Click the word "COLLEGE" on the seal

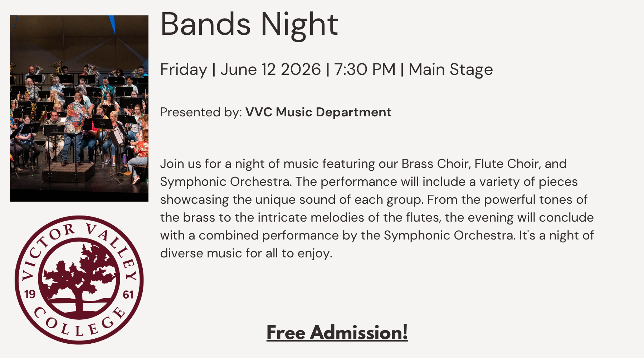[79, 324]
